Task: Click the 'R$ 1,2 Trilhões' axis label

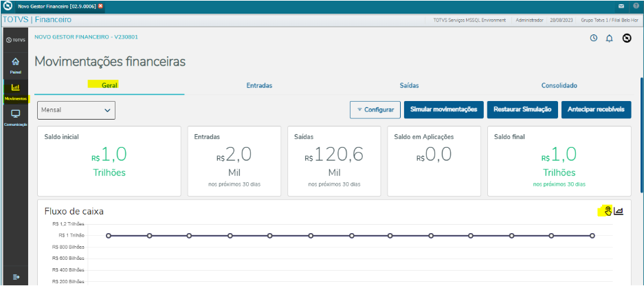Action: click(x=68, y=224)
